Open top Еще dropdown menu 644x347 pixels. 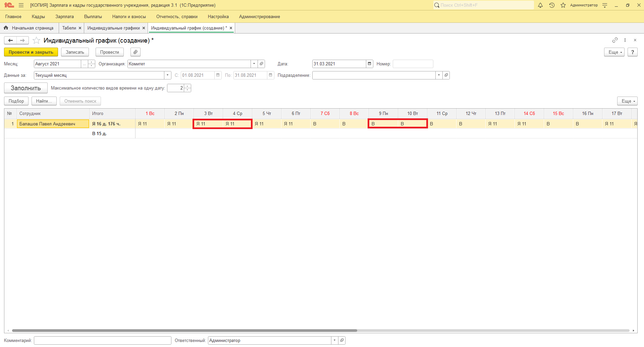click(x=614, y=52)
